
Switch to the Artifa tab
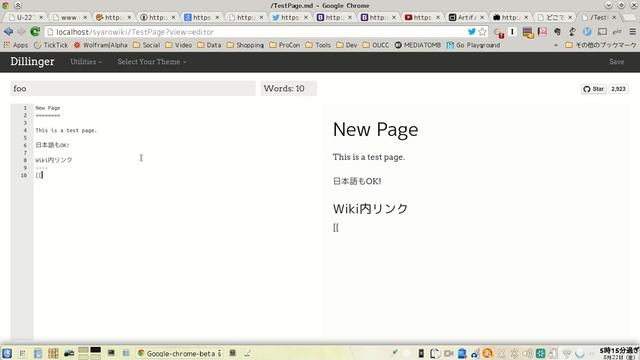(x=465, y=18)
